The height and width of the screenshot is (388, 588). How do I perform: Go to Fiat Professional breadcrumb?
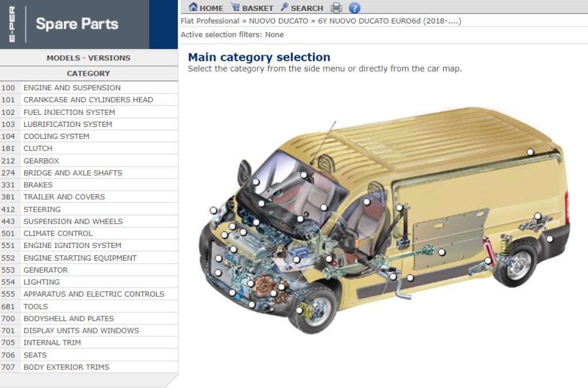point(210,21)
